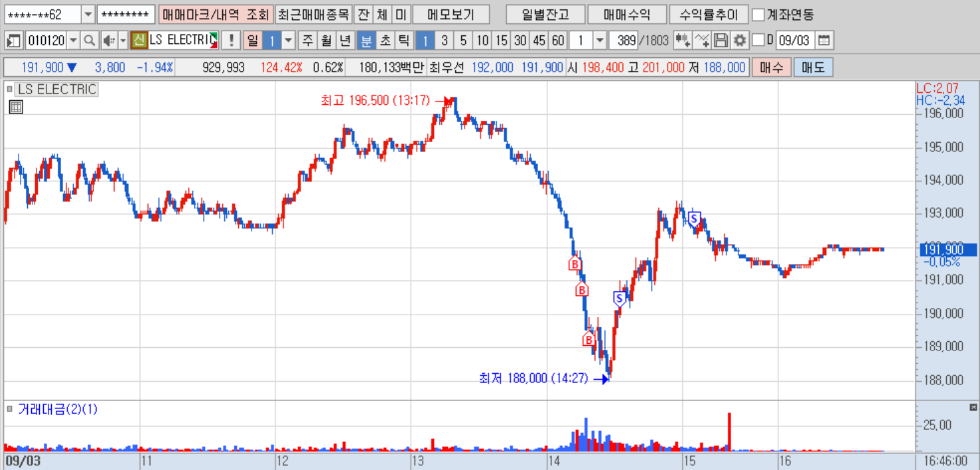The height and width of the screenshot is (470, 980).
Task: Click the 매매마크/내역 조회 button
Action: coord(216,15)
